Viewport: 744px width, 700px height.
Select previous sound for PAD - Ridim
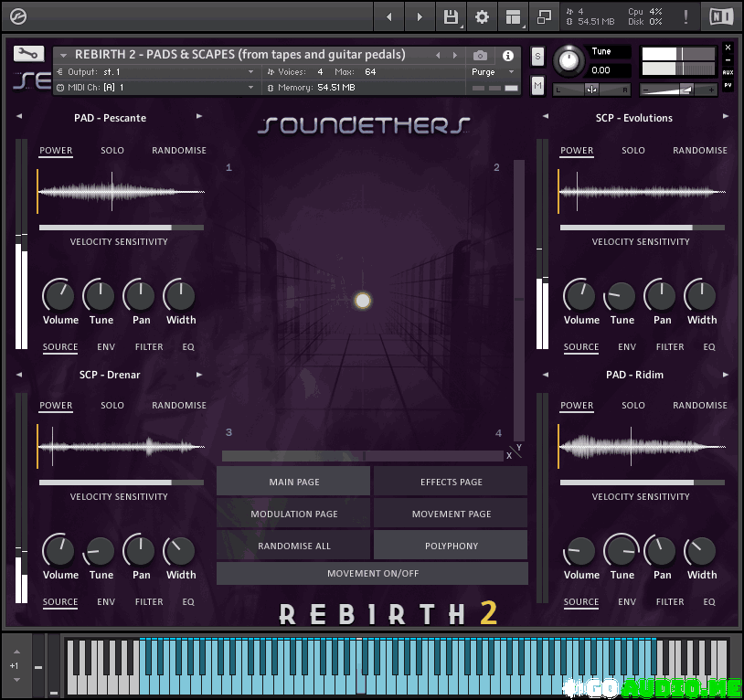[x=546, y=375]
